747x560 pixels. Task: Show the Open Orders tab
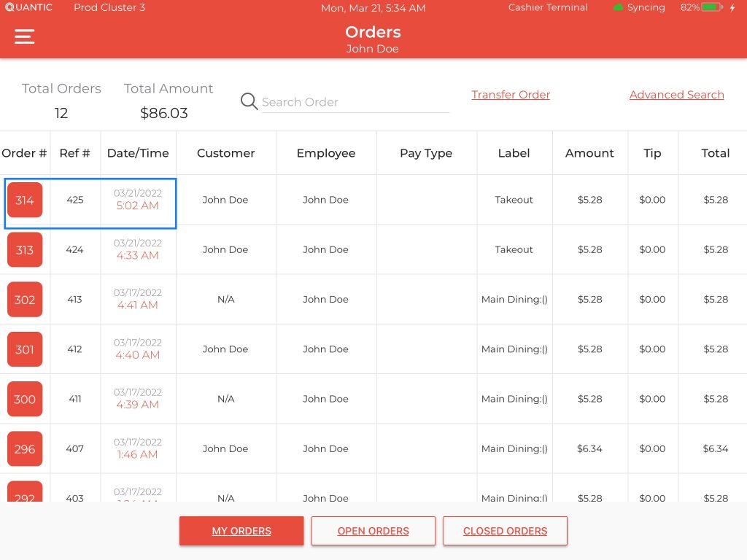pos(373,531)
